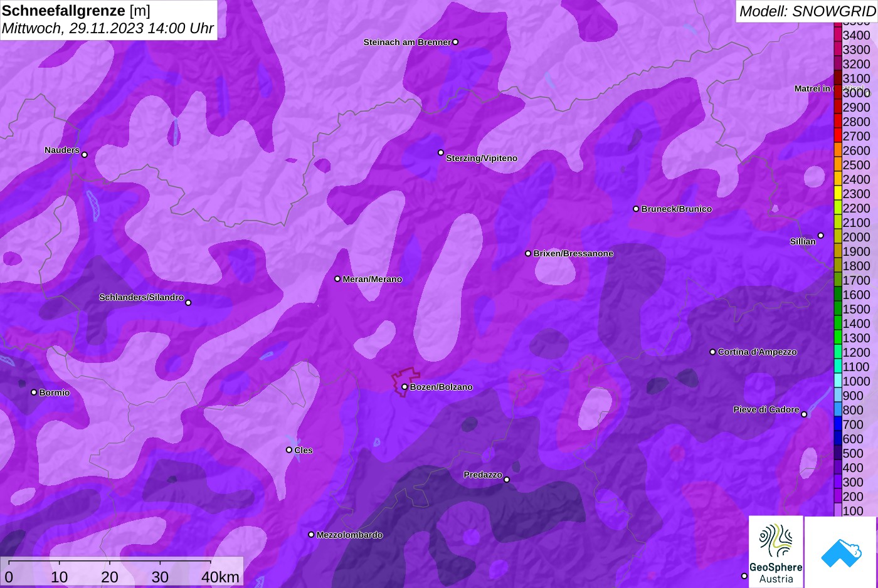Click the 'Bormio' town label
The image size is (878, 588).
55,392
